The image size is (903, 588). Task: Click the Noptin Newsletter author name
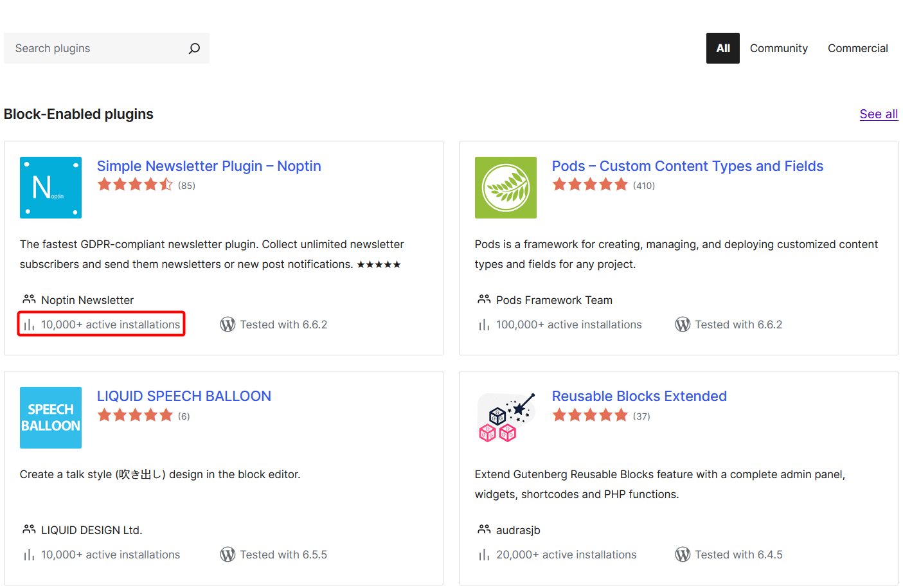[87, 300]
